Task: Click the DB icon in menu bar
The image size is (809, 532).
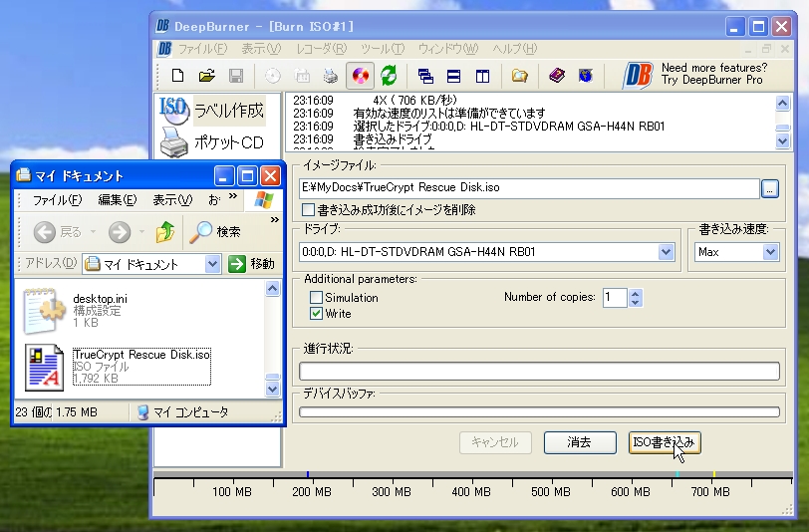Action: (164, 49)
